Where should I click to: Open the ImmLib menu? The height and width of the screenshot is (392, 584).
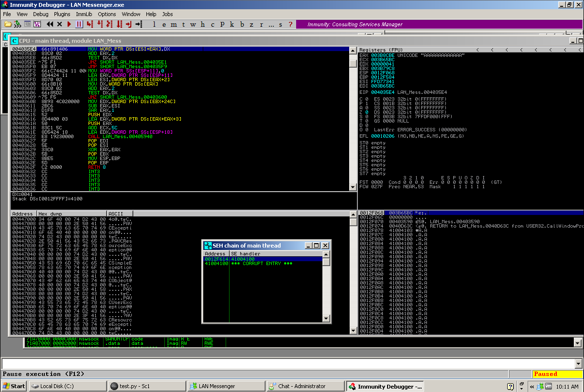tap(84, 14)
